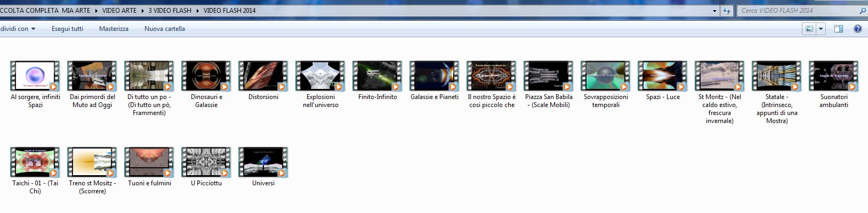Select the 'U Picciottu' video thumbnail
The image size is (868, 213).
pyautogui.click(x=206, y=162)
